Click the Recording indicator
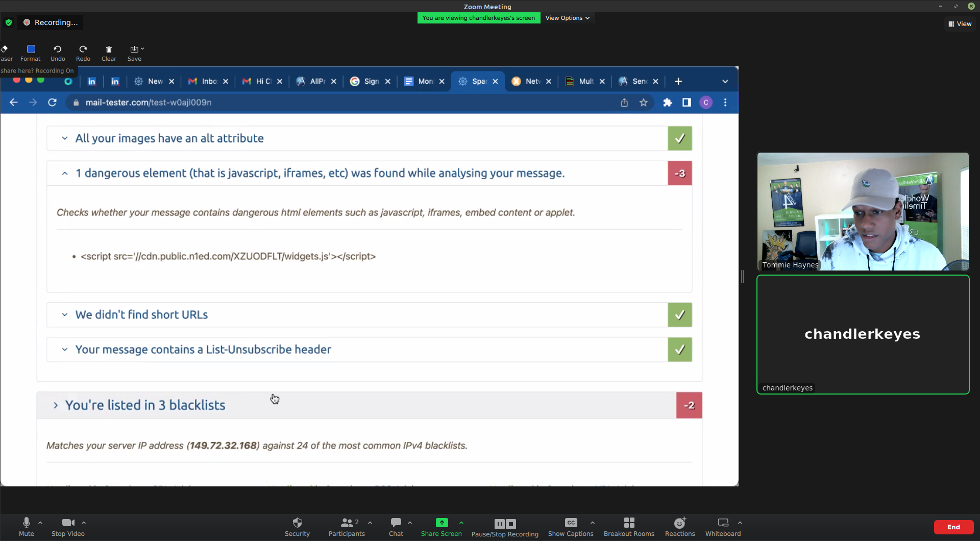Screen dimensions: 980x541 (x=50, y=22)
